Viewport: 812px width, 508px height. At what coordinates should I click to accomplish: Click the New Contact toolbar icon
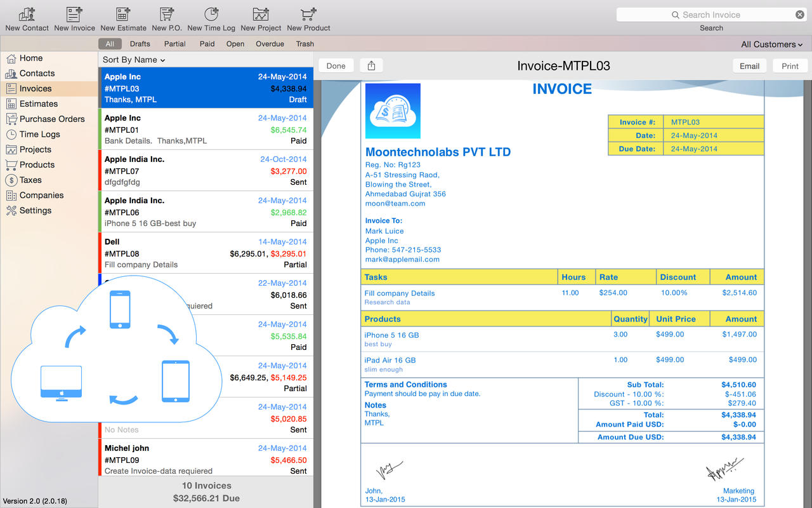tap(27, 14)
